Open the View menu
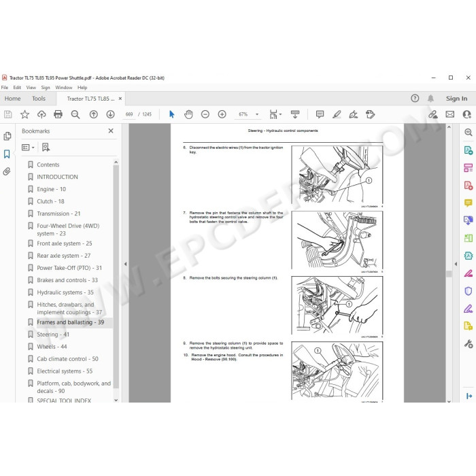This screenshot has width=476, height=476. (31, 88)
